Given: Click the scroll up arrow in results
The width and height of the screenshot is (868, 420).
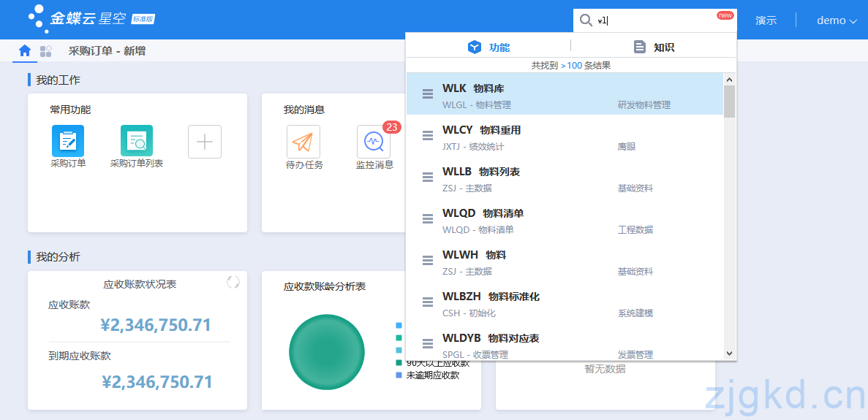Looking at the screenshot, I should [x=729, y=79].
